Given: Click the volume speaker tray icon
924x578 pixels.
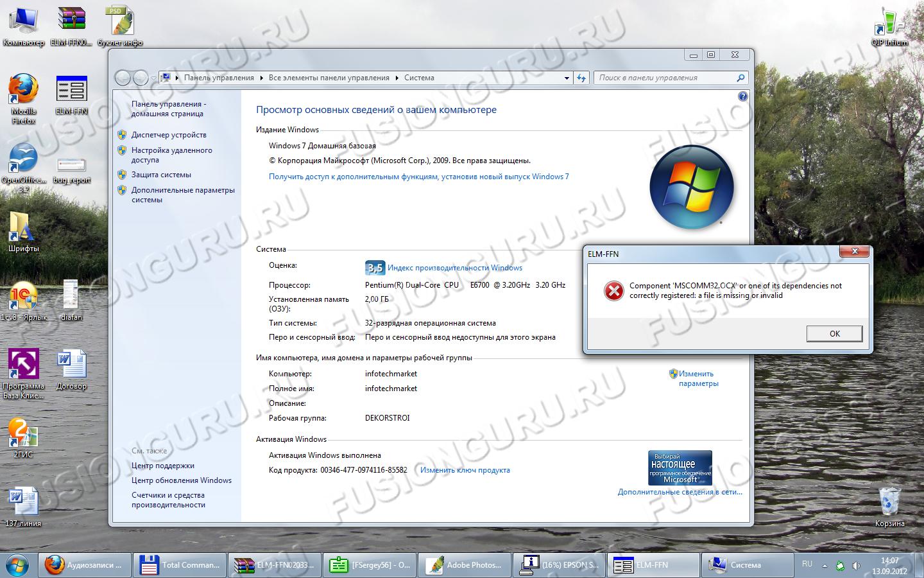Looking at the screenshot, I should [856, 566].
